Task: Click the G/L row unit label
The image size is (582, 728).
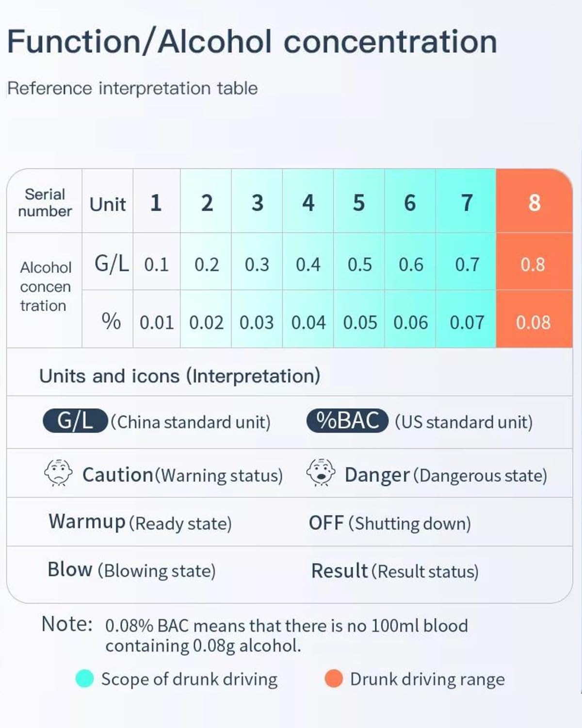Action: (112, 264)
